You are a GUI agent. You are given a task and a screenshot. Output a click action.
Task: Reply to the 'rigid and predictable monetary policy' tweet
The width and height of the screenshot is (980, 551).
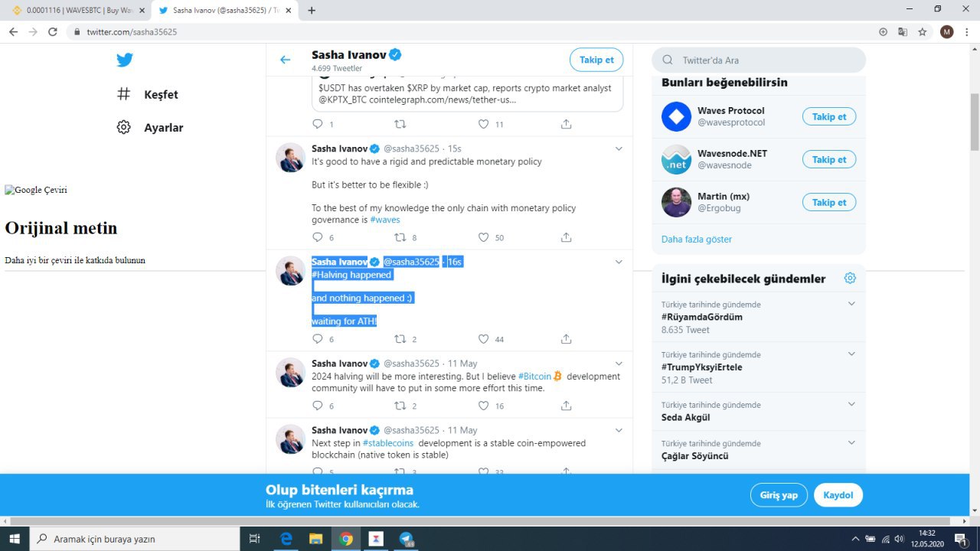[318, 237]
